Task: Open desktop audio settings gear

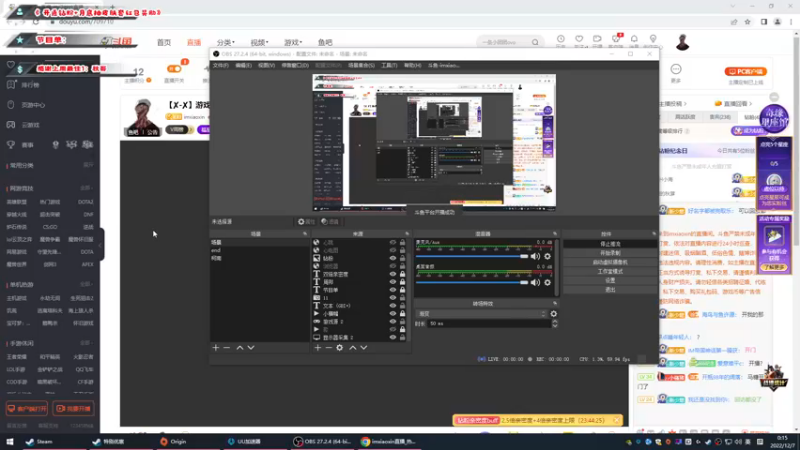Action: pos(547,282)
